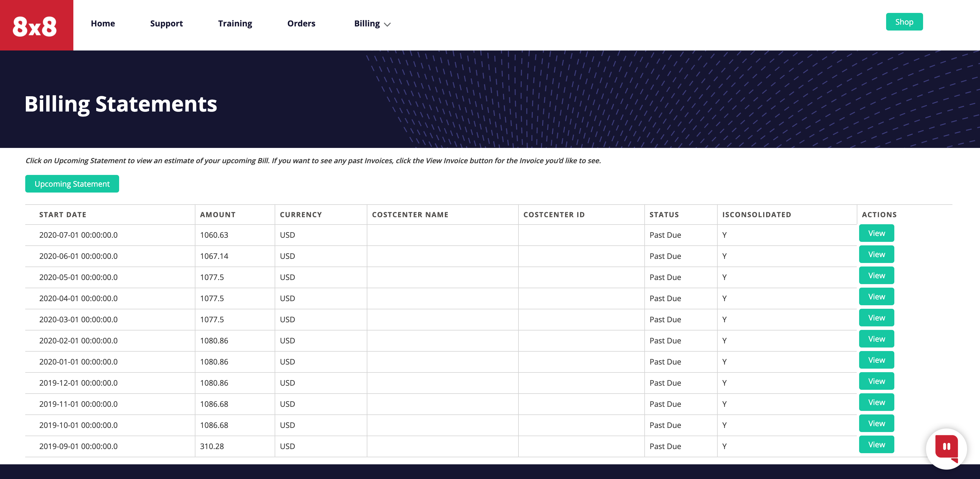Select the date 2019-10-01 00:00:00.0
Image resolution: width=980 pixels, height=479 pixels.
(x=78, y=425)
